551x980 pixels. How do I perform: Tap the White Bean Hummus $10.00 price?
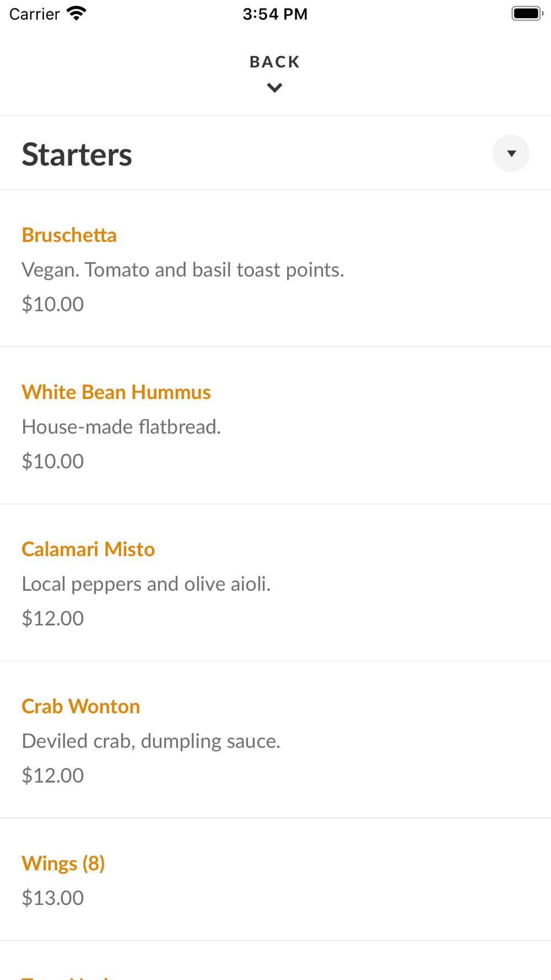point(53,461)
